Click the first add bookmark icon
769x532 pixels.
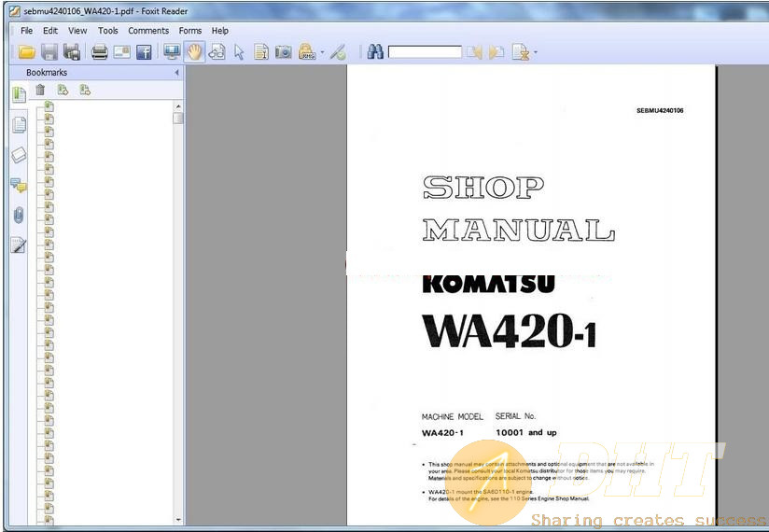tap(63, 90)
